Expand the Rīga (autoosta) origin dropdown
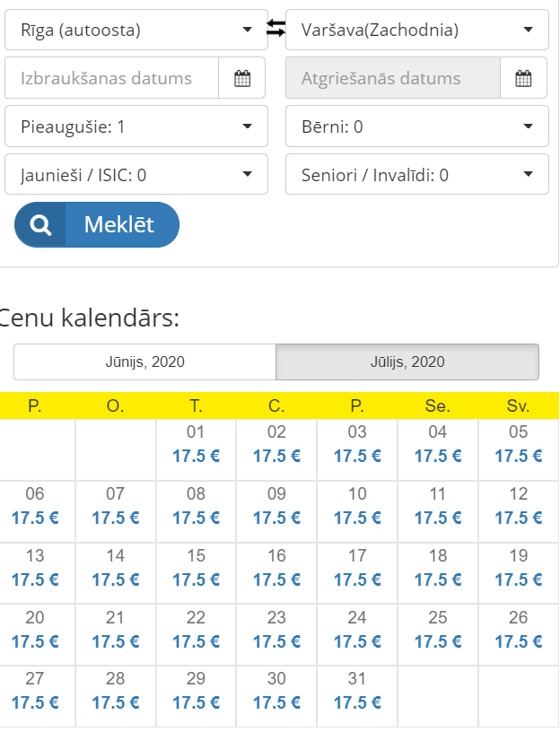 click(x=136, y=30)
